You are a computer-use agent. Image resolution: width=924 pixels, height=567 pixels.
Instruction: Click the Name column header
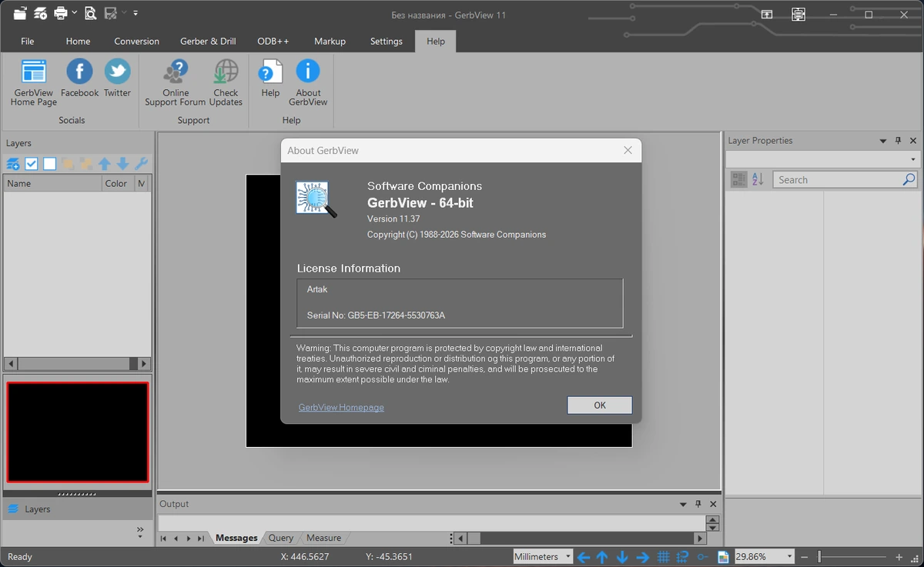click(x=52, y=183)
